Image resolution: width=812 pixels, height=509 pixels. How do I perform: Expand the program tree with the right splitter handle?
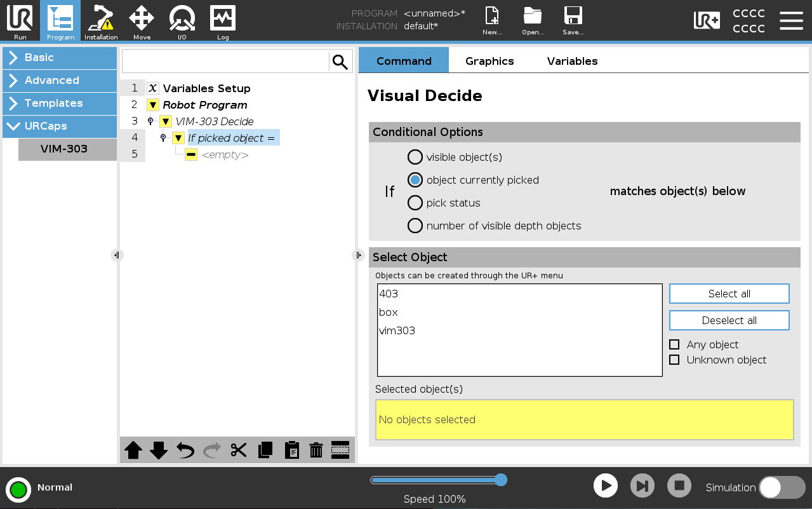click(358, 255)
